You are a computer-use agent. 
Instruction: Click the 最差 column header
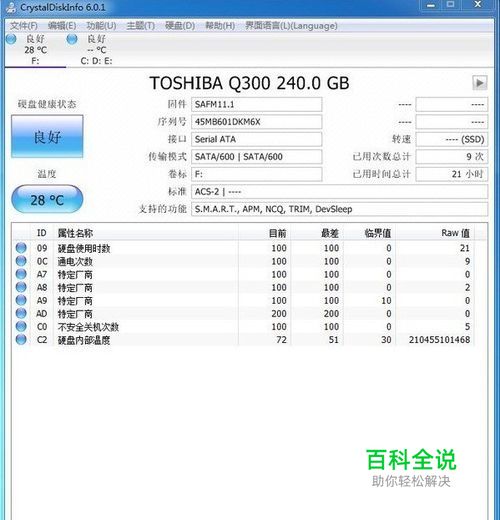317,233
